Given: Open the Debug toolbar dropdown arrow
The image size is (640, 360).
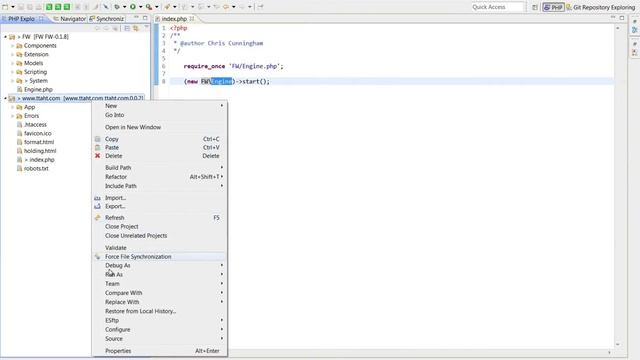Looking at the screenshot, I should tap(124, 7).
